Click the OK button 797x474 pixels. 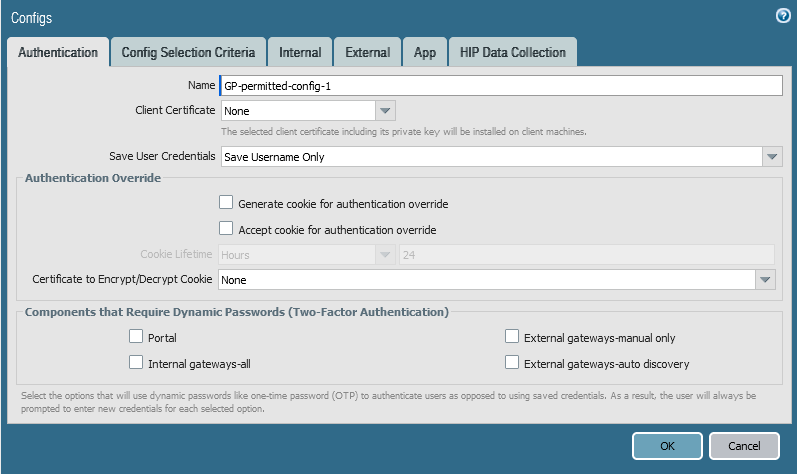tap(667, 445)
